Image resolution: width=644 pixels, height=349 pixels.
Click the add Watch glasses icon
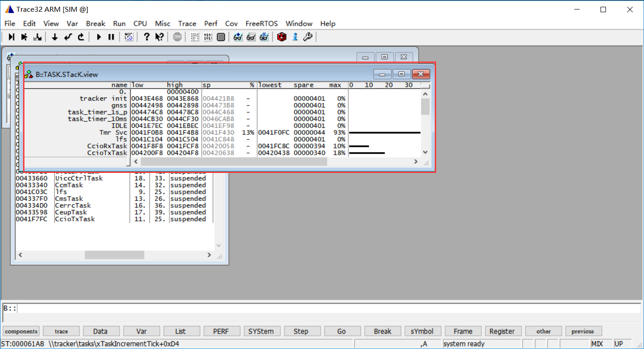(238, 37)
